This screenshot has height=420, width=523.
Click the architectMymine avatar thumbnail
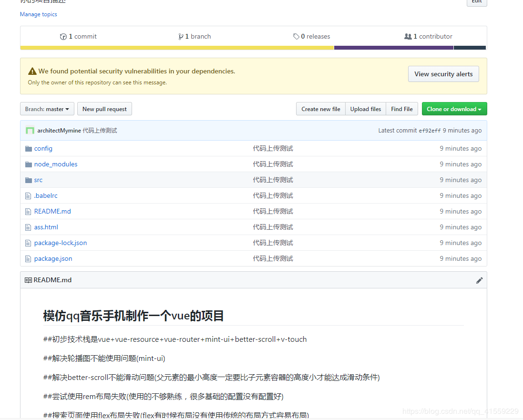click(x=30, y=131)
